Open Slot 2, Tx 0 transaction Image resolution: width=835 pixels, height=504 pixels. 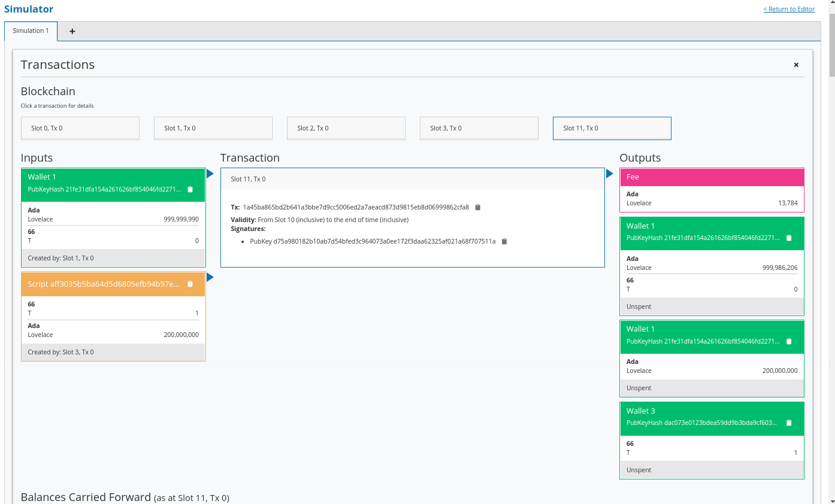click(x=346, y=128)
